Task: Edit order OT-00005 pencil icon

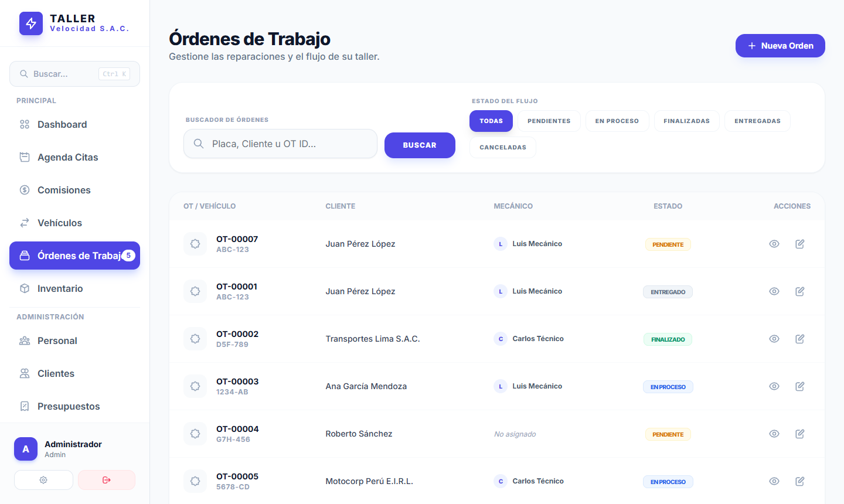Action: (800, 481)
